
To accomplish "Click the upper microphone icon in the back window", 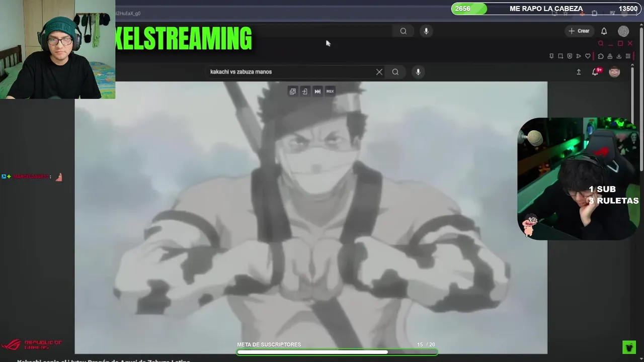I will (x=426, y=31).
